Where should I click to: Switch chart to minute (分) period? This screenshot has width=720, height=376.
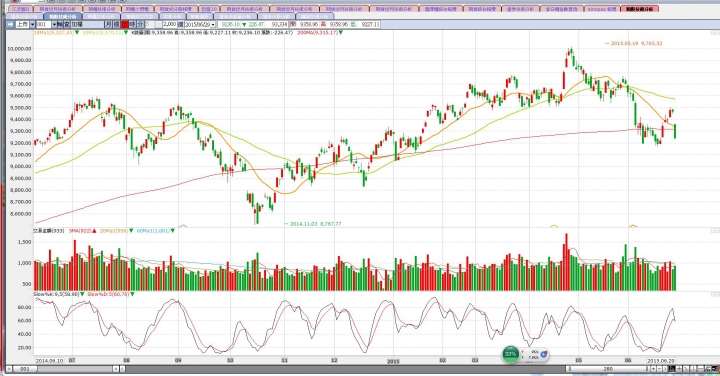click(x=140, y=24)
